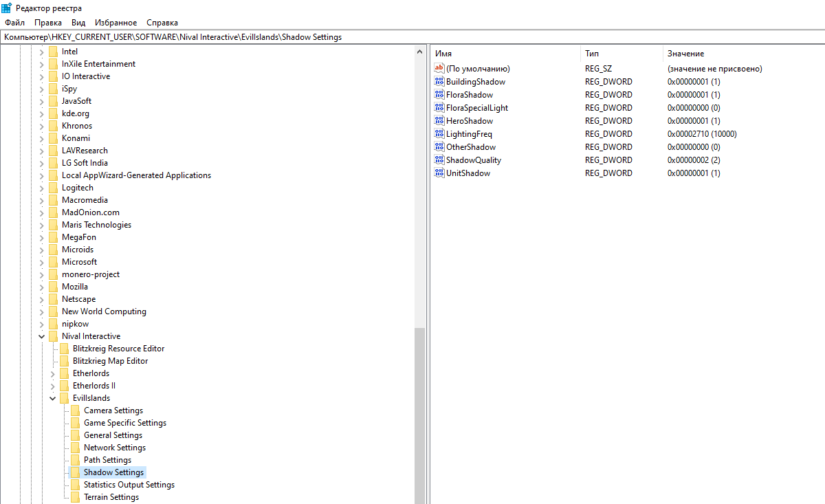Expand the New World Computing tree node
825x504 pixels.
tap(42, 311)
